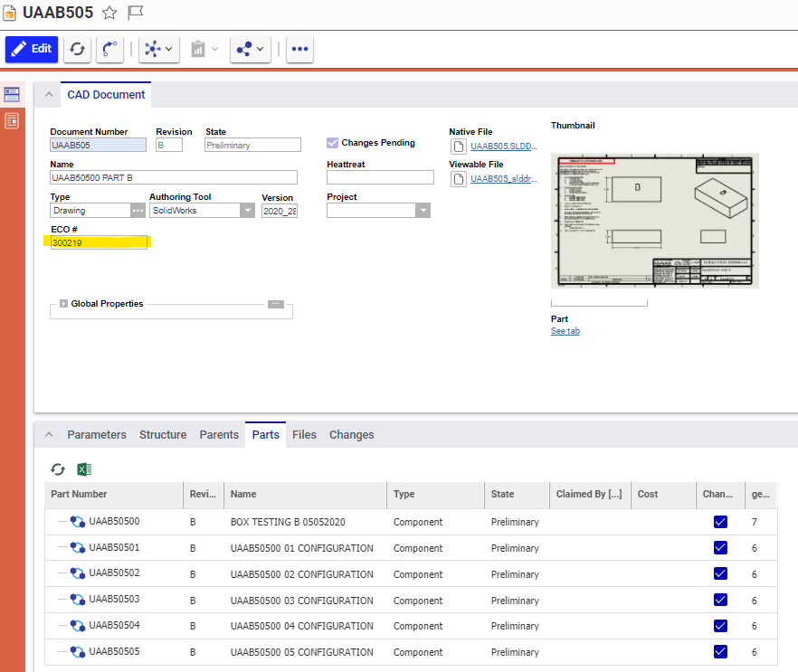The image size is (798, 672).
Task: Click the ECO # field containing 300219
Action: (x=98, y=242)
